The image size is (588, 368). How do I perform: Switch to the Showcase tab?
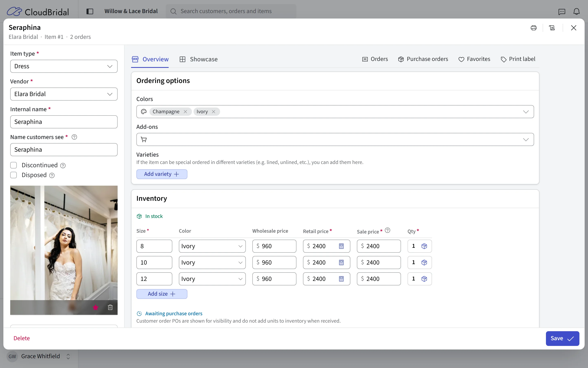click(x=198, y=59)
